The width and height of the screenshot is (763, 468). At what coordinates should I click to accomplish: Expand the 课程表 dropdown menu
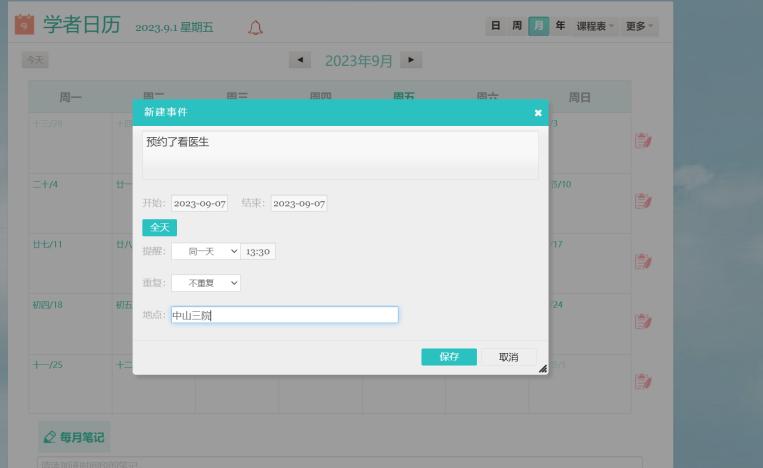[x=595, y=26]
